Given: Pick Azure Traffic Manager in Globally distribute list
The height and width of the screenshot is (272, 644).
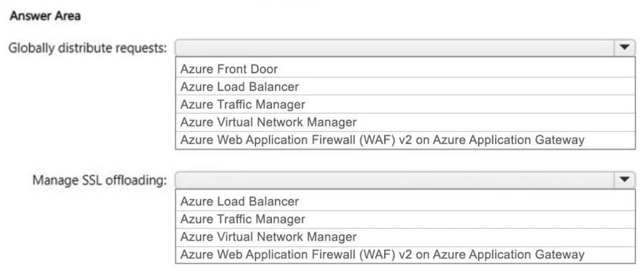Looking at the screenshot, I should pyautogui.click(x=405, y=105).
